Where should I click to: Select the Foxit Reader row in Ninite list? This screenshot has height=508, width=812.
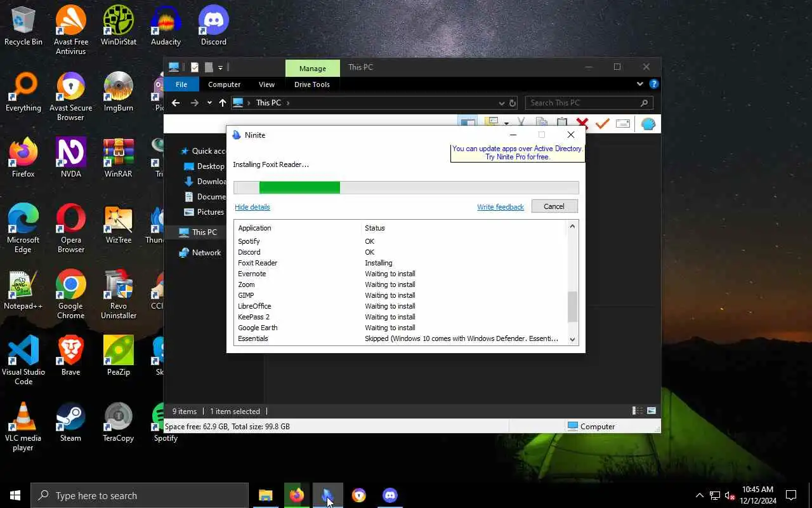[x=400, y=263]
